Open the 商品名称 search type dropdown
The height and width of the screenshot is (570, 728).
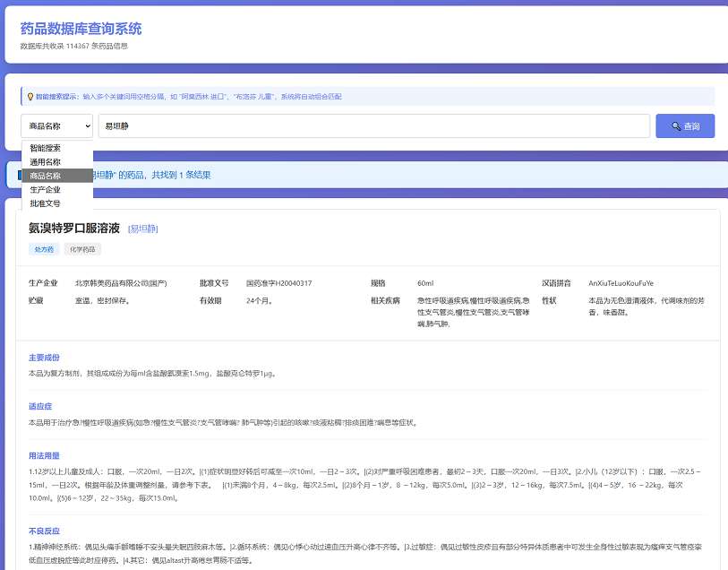coord(56,126)
